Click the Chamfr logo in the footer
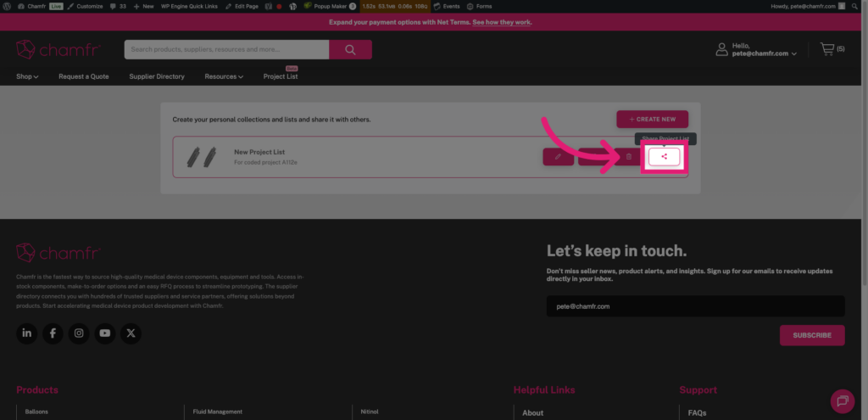Image resolution: width=868 pixels, height=420 pixels. click(58, 253)
